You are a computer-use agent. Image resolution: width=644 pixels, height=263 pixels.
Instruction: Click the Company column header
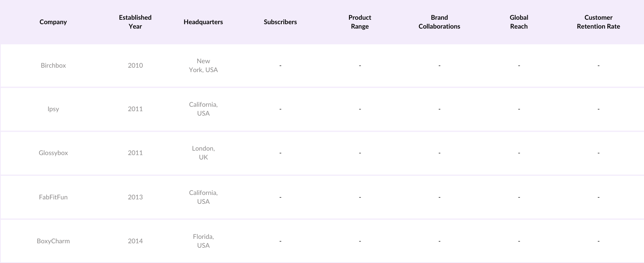(x=53, y=22)
